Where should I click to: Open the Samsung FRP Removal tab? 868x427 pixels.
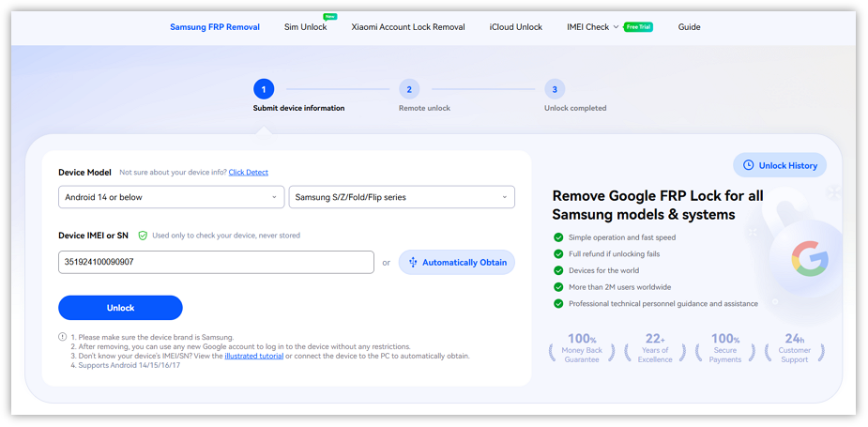(215, 27)
